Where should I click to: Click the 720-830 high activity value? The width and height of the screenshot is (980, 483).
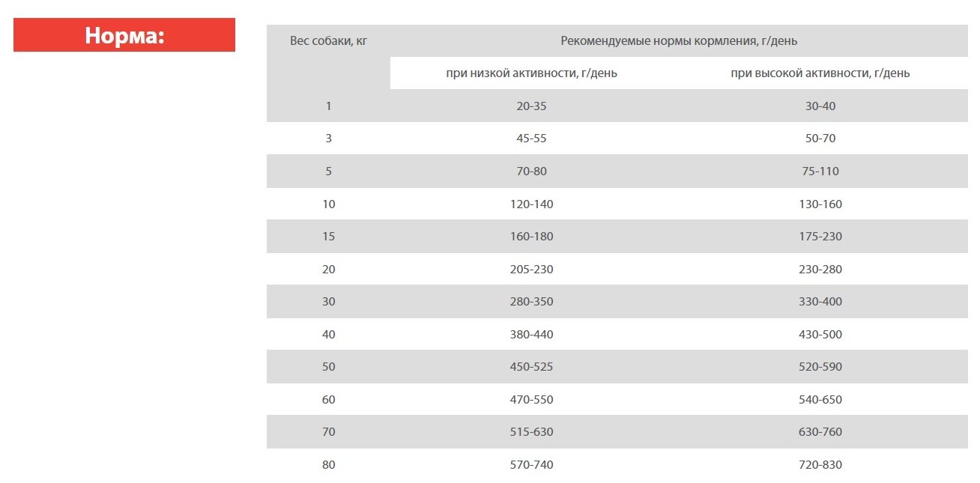tap(820, 465)
